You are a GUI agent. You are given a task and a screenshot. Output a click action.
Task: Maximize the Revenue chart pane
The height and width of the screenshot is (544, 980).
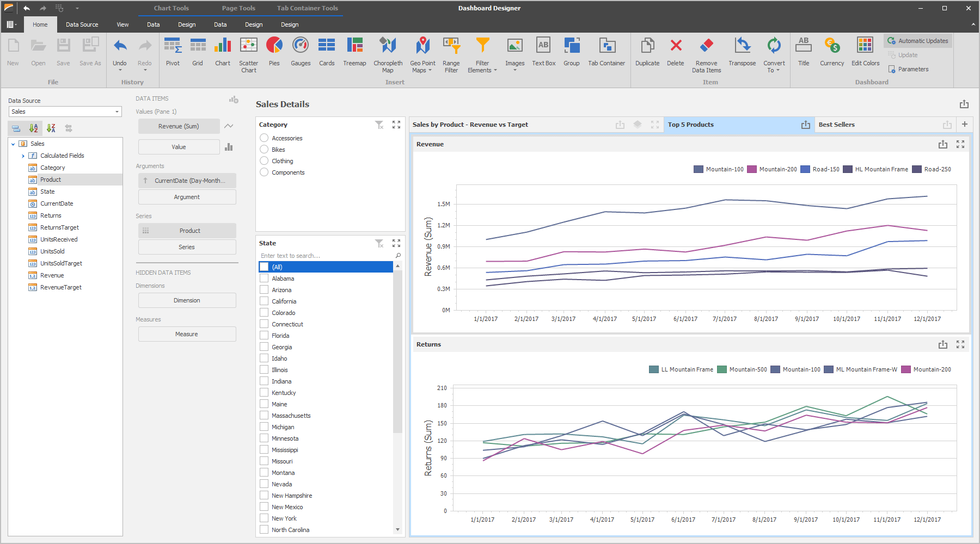pyautogui.click(x=960, y=144)
